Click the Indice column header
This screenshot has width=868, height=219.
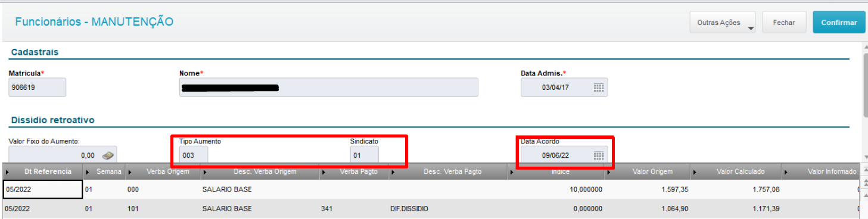tap(557, 171)
